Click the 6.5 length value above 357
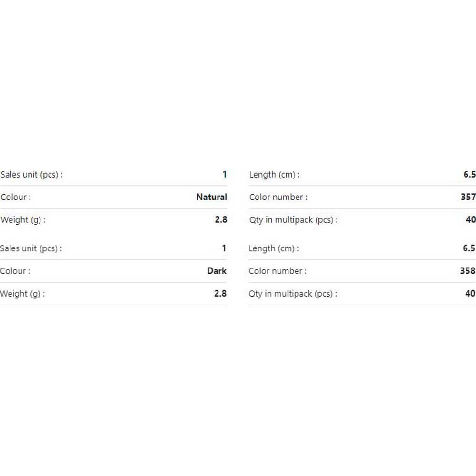Screen dimensions: 476x476 coord(469,174)
